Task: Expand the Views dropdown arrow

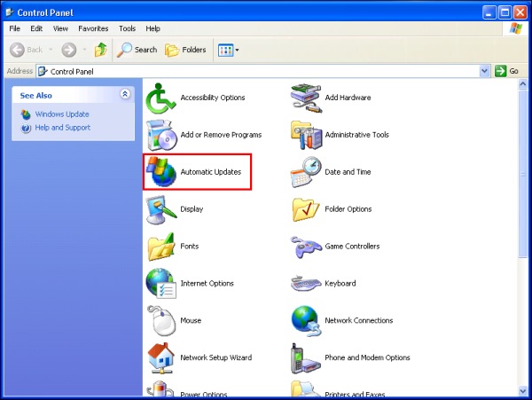Action: pyautogui.click(x=237, y=51)
